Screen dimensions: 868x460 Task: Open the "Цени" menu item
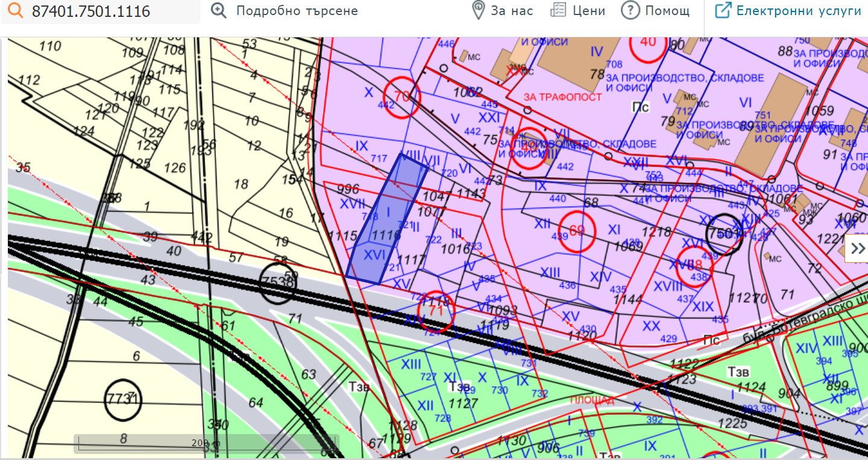coord(588,11)
